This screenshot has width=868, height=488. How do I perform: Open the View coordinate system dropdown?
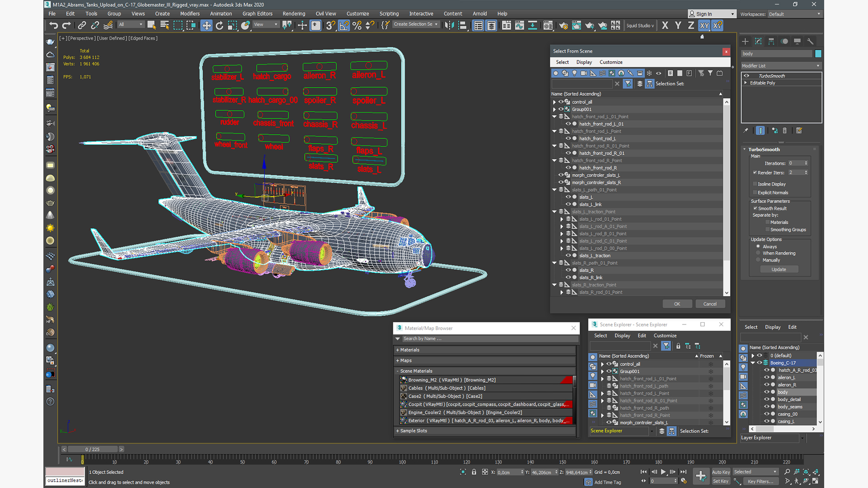coord(265,24)
